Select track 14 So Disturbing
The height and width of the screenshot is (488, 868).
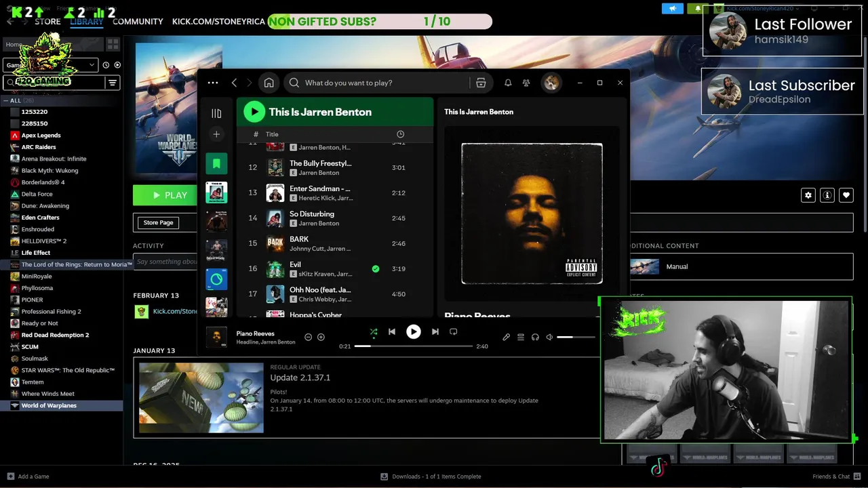click(x=334, y=218)
